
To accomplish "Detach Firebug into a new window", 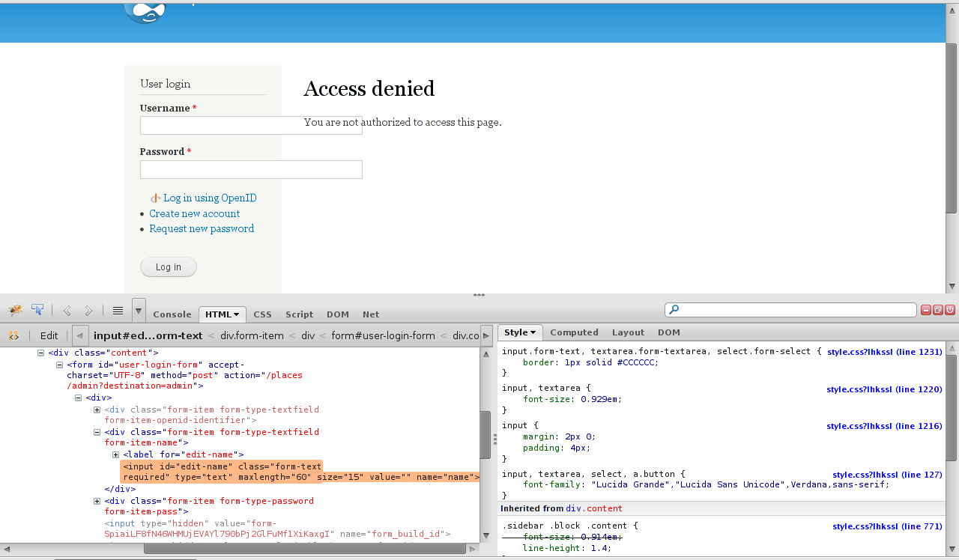I will click(x=938, y=310).
